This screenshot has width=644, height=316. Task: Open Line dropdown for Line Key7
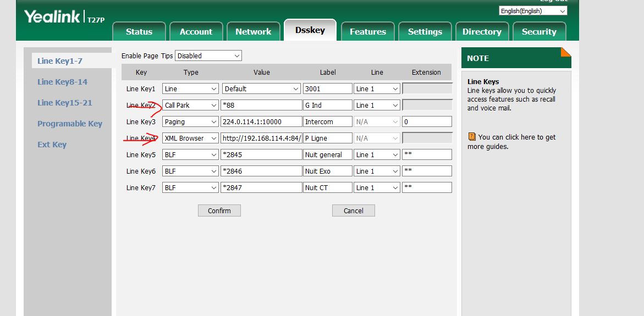tap(377, 187)
